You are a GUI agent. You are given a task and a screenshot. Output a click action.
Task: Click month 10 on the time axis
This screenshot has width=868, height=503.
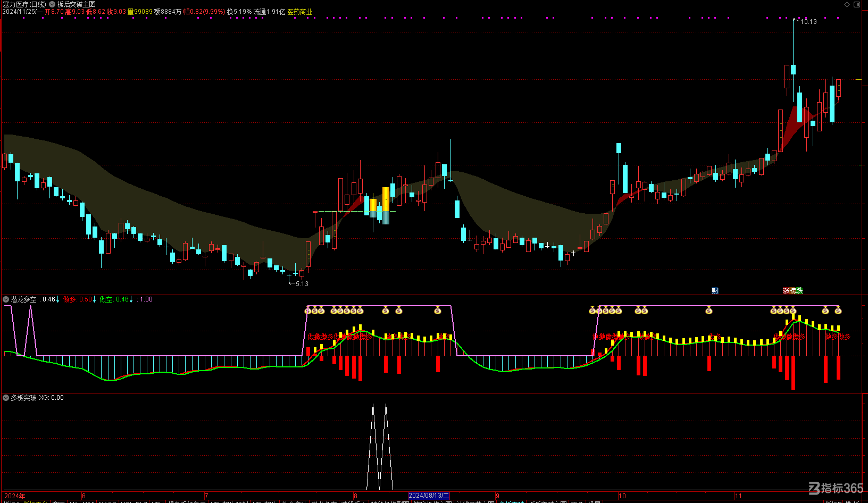(x=622, y=496)
